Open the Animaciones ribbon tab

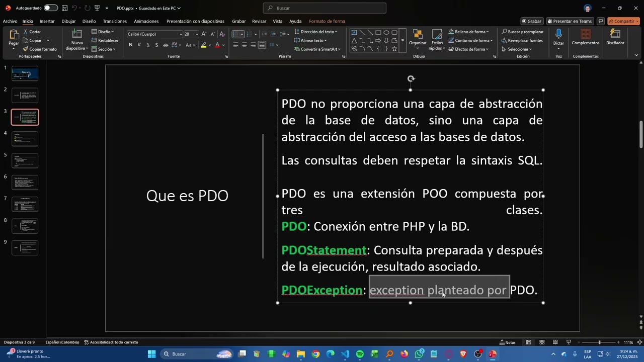146,21
